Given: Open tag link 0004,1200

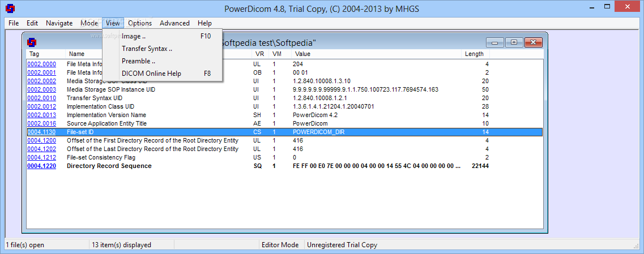Looking at the screenshot, I should pos(41,140).
